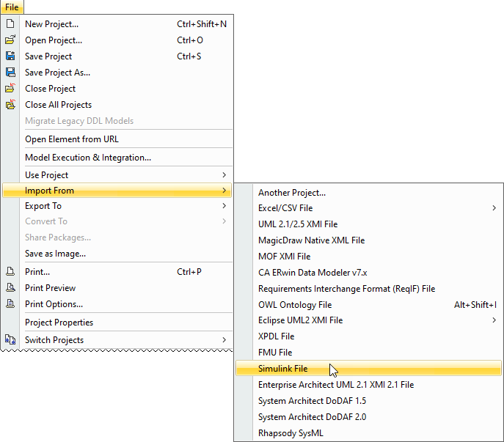Expand the Excel/CSV File submenu arrow
Viewport: 504px width, 442px height.
pos(494,208)
